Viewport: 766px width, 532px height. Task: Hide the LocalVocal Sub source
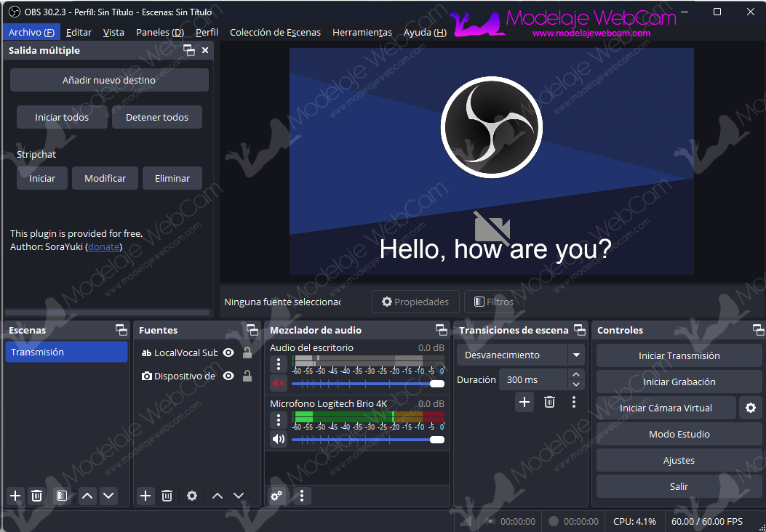pyautogui.click(x=228, y=352)
